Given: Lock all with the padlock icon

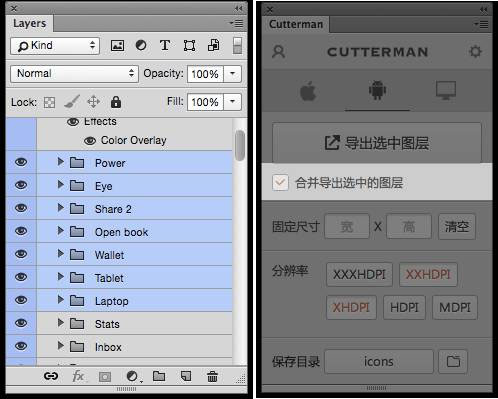Looking at the screenshot, I should click(116, 102).
